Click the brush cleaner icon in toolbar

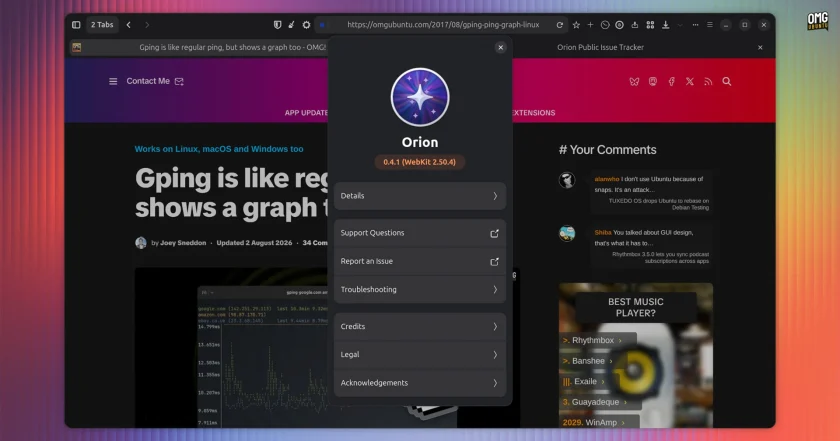291,25
